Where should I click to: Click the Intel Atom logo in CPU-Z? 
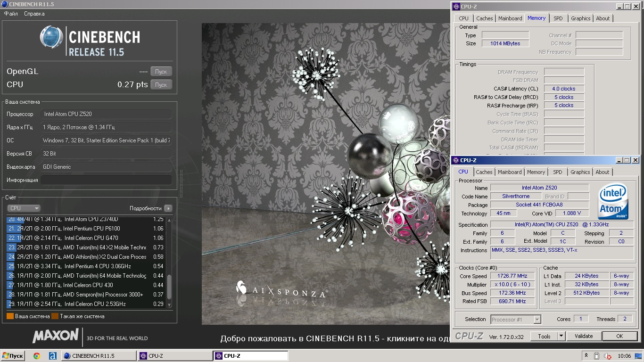click(x=613, y=202)
